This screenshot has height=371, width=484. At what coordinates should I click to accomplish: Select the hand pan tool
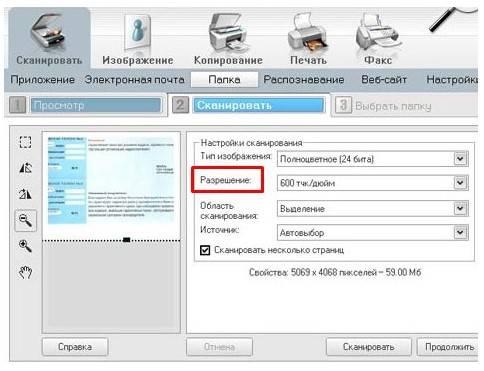[x=25, y=272]
